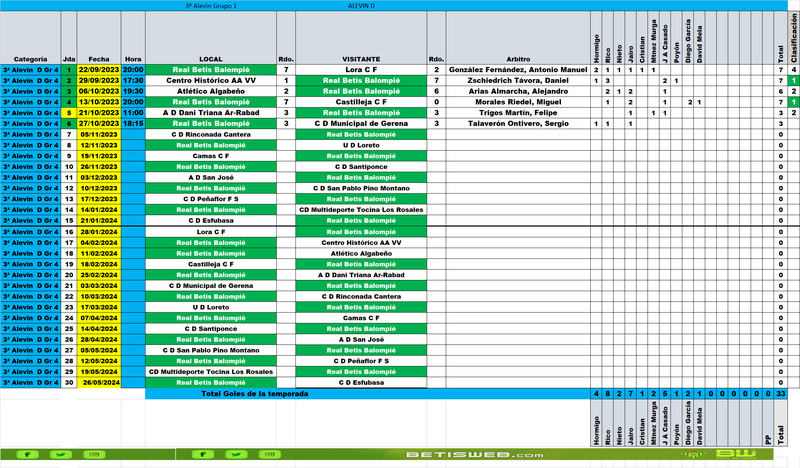The width and height of the screenshot is (800, 468).
Task: Click the Facebook icon in the BETISWEB.com banner
Action: 203,454
